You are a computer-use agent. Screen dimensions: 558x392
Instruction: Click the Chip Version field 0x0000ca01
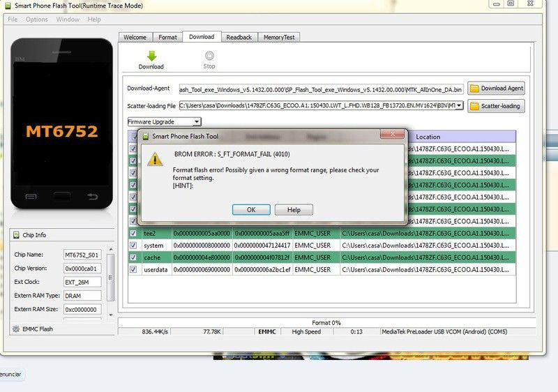82,269
